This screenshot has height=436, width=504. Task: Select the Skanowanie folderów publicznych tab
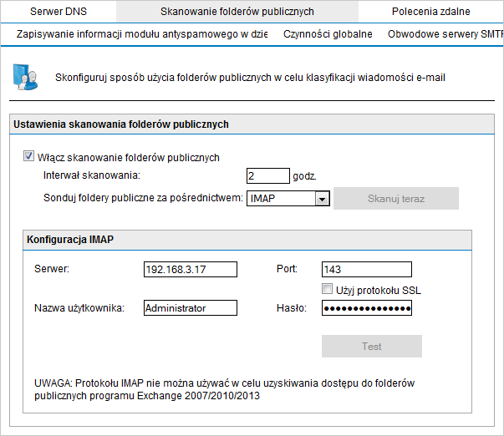pos(237,12)
